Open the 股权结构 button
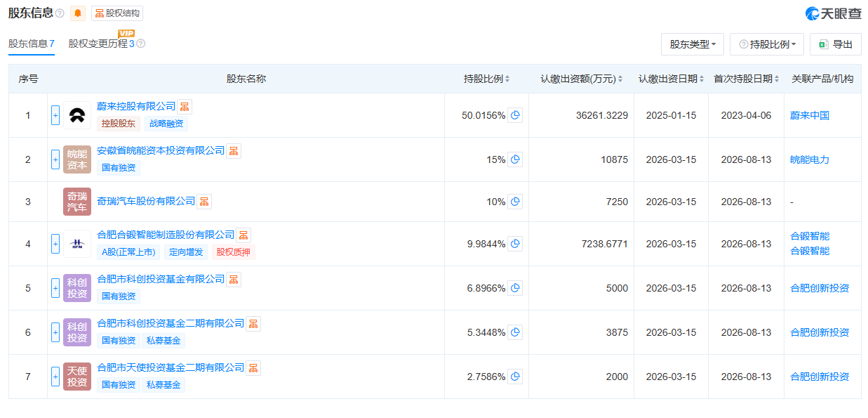The height and width of the screenshot is (418, 868). 117,13
